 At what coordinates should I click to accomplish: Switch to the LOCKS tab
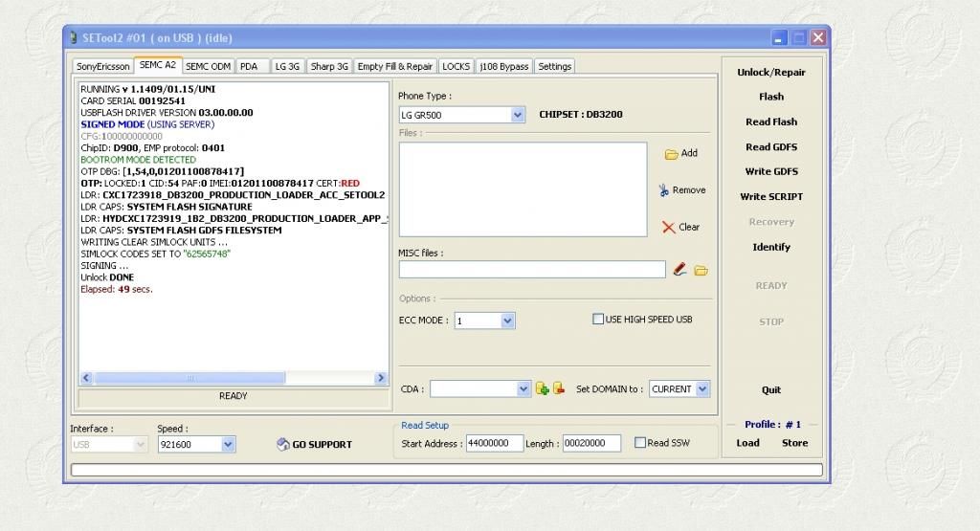(x=456, y=66)
